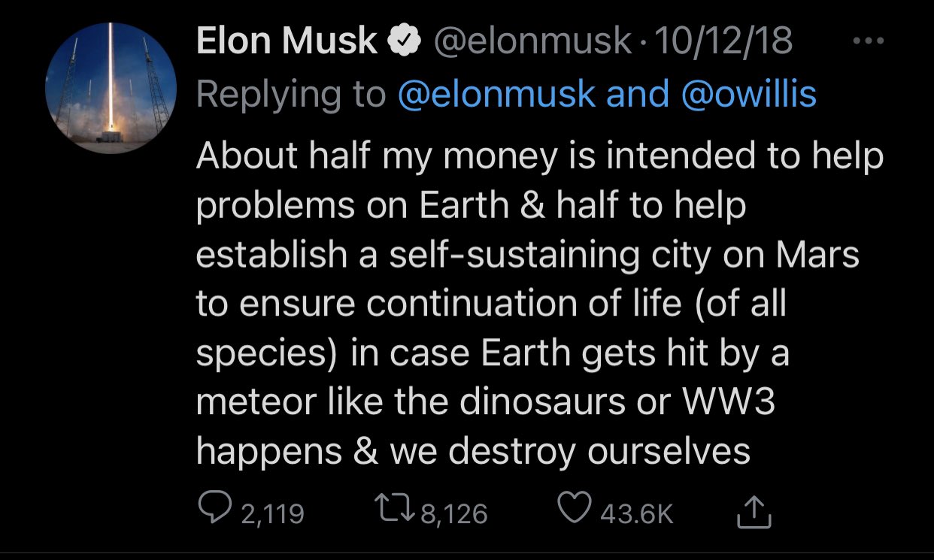Click the Elon Musk display name
This screenshot has width=934, height=560.
pos(287,41)
